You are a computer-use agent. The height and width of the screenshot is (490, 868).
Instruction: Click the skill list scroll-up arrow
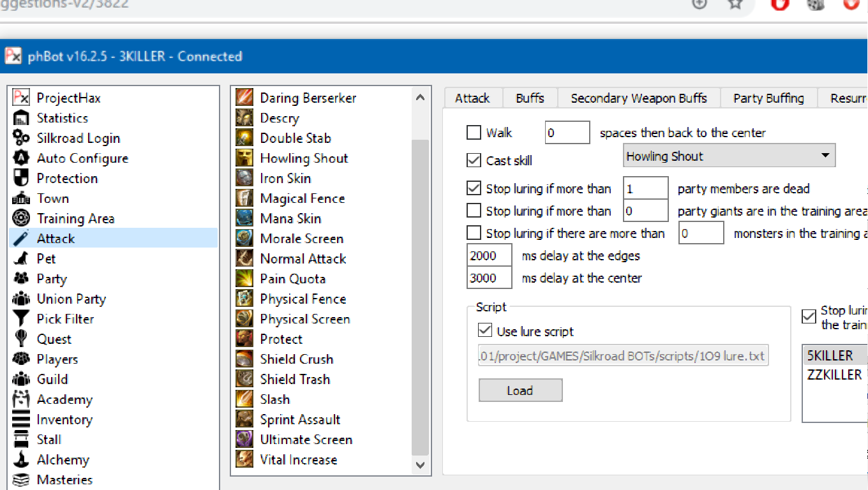click(x=420, y=98)
